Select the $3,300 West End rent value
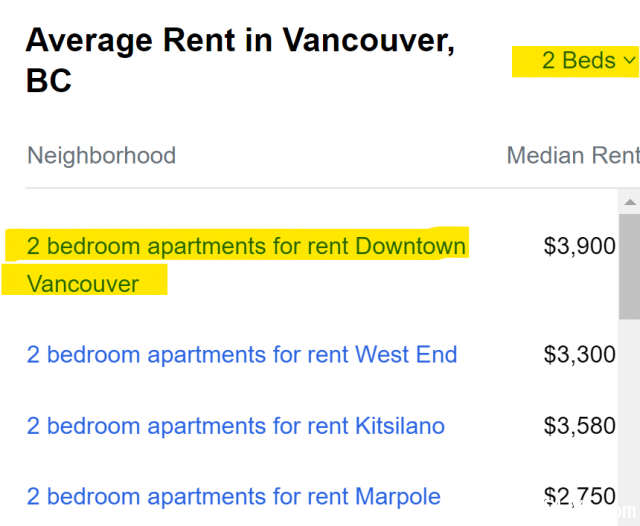 (579, 354)
